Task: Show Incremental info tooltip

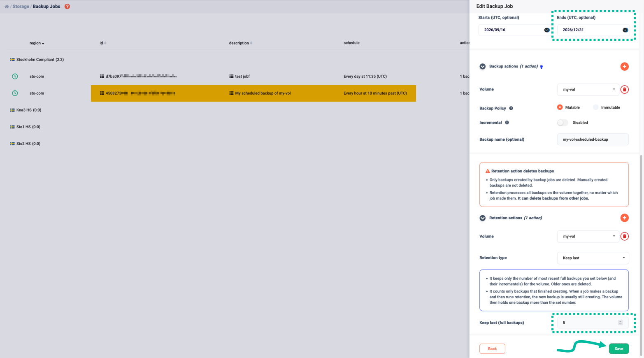Action: coord(507,123)
